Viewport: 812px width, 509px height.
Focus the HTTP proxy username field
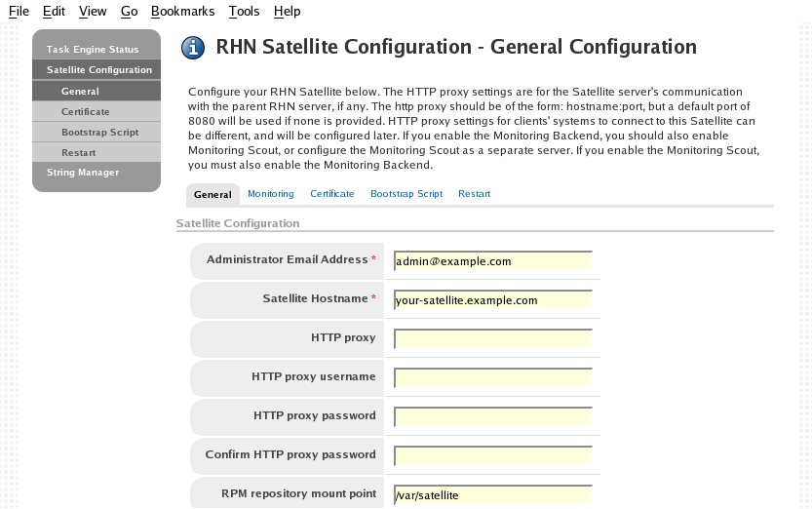click(x=492, y=377)
